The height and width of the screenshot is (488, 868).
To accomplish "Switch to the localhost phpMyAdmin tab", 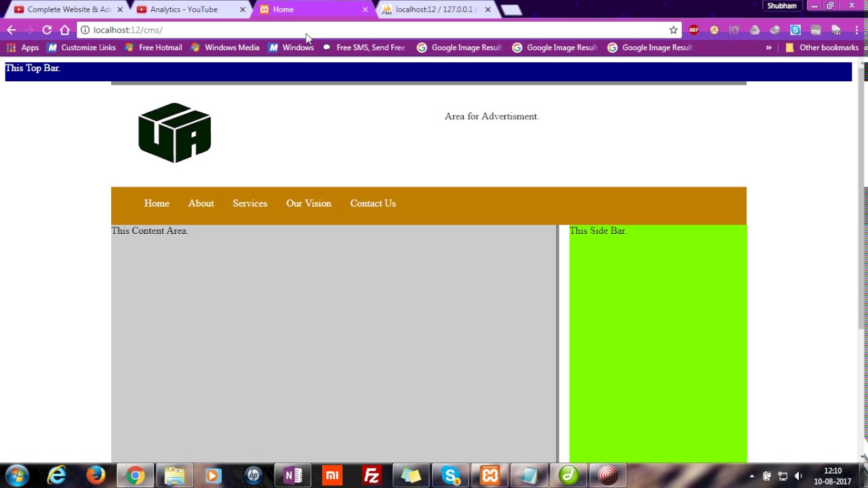I will click(x=436, y=9).
